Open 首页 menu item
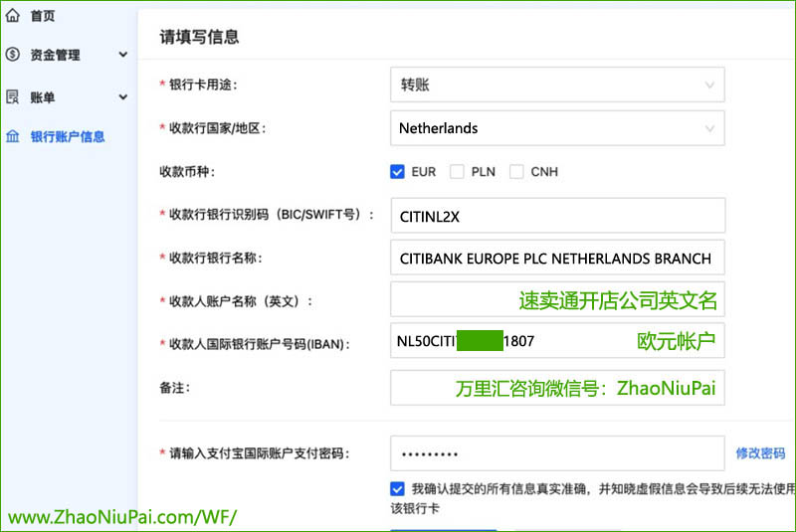 coord(43,15)
